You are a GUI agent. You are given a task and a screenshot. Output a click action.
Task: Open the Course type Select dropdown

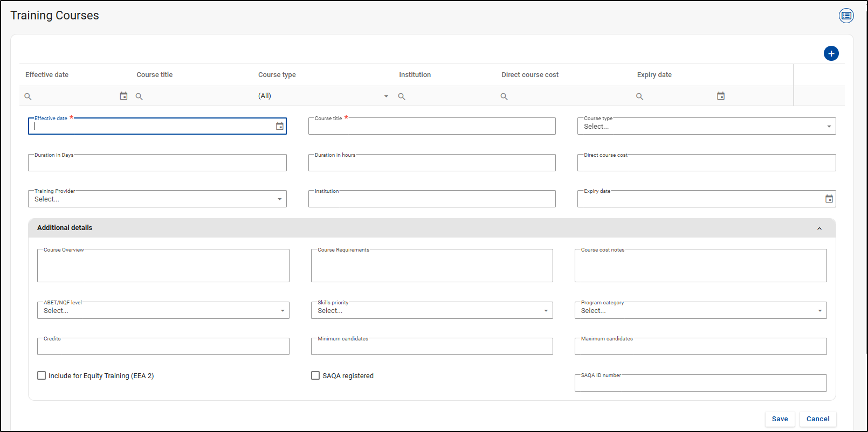(x=706, y=127)
